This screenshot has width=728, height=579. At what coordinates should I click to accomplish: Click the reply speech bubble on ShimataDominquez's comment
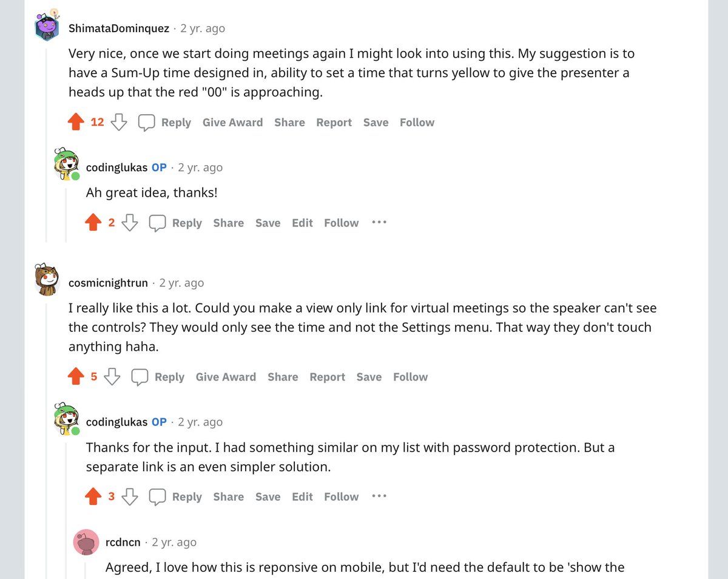(x=147, y=123)
